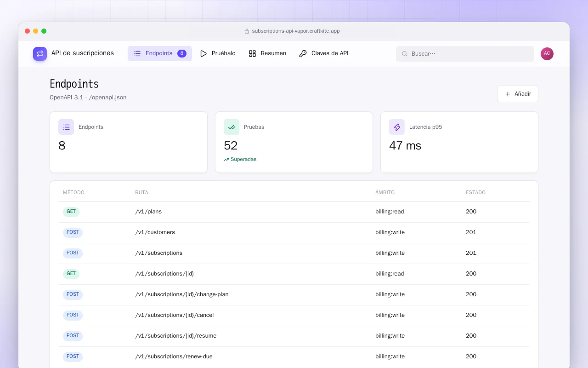This screenshot has height=368, width=588.
Task: Click the route /v1/subscriptions/{id}/change-plan
Action: coord(182,294)
